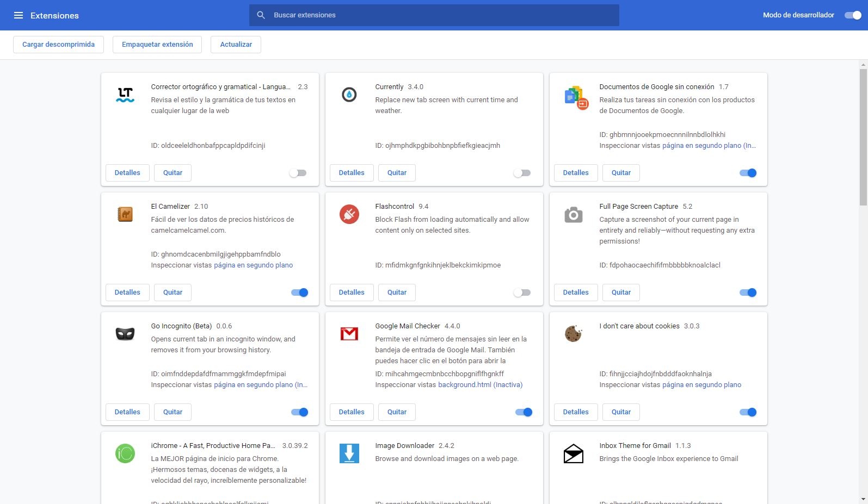Disable Documentos de Google sin conexión
The height and width of the screenshot is (504, 868).
click(x=748, y=173)
